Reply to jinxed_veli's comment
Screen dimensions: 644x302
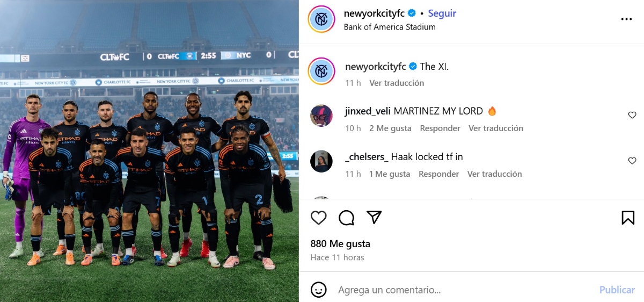click(440, 128)
